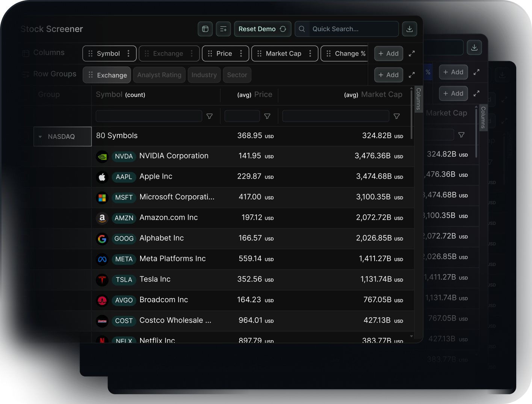Image resolution: width=532 pixels, height=404 pixels.
Task: Click the Reset Demo button
Action: click(262, 29)
